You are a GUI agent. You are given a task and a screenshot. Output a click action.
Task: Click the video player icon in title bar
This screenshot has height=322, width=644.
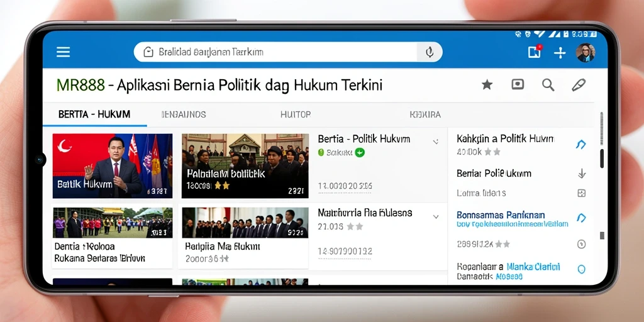(518, 85)
